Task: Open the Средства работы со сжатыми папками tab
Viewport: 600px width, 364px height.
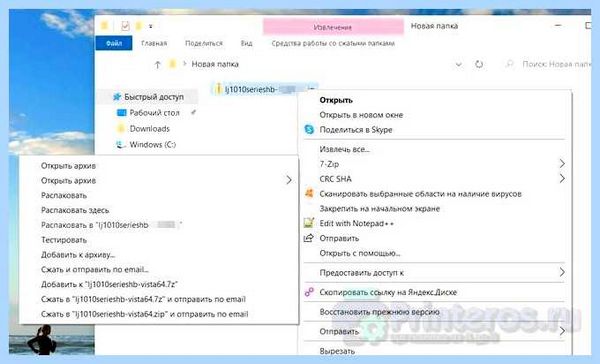Action: pos(333,43)
